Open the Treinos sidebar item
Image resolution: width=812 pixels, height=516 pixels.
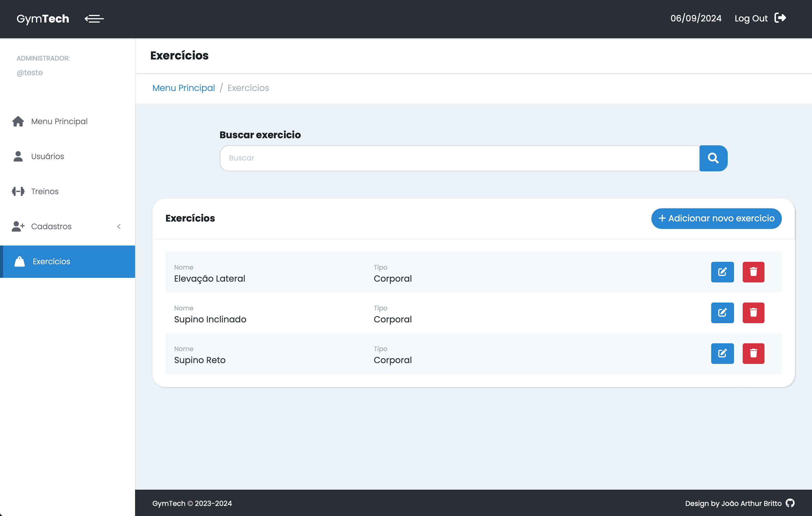click(45, 191)
